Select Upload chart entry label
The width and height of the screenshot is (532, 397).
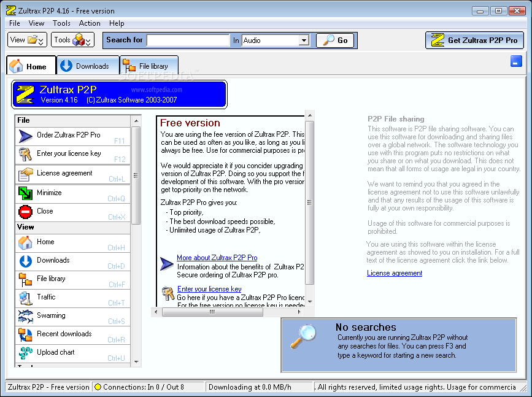click(56, 352)
